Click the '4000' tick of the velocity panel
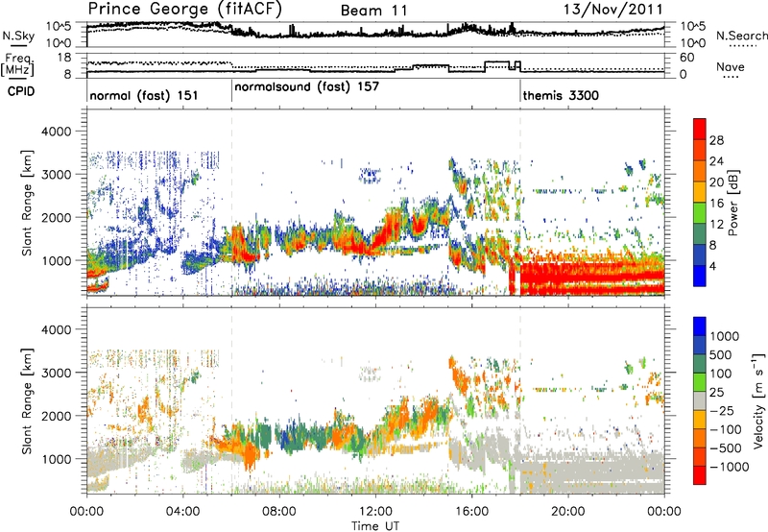Image resolution: width=768 pixels, height=532 pixels. [x=57, y=329]
